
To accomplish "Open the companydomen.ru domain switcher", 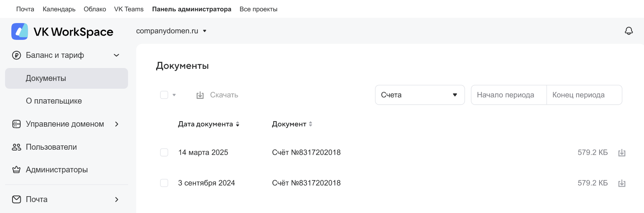I will click(x=171, y=31).
